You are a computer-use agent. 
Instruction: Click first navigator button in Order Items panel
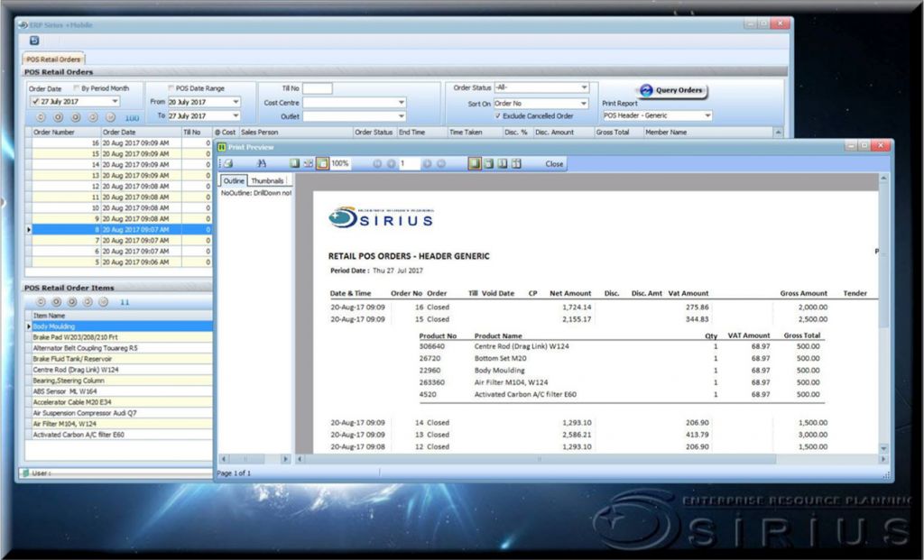(41, 302)
